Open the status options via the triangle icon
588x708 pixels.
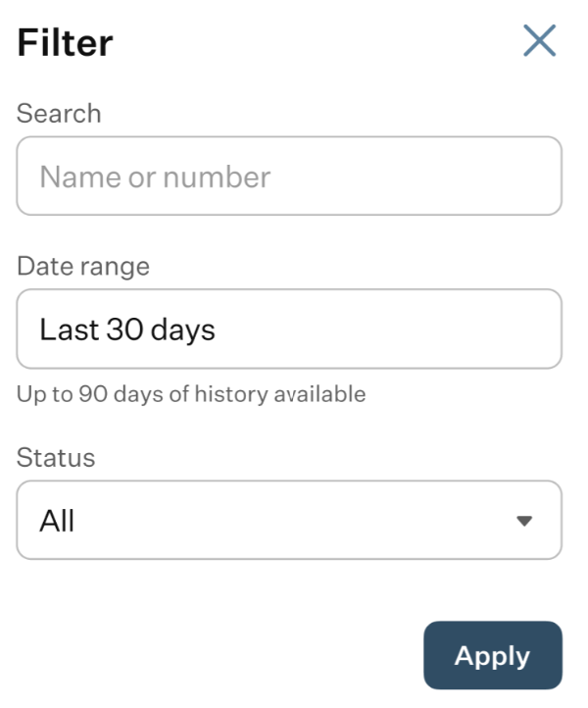(524, 521)
